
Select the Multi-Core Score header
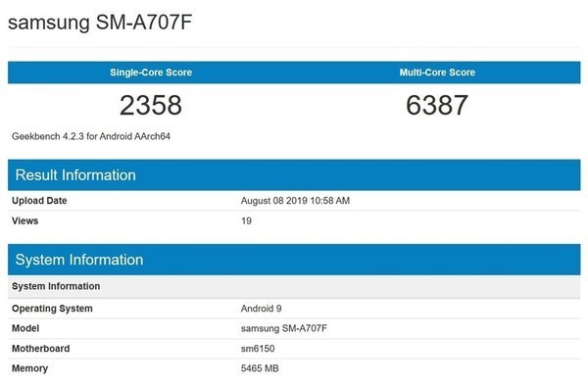coord(437,72)
